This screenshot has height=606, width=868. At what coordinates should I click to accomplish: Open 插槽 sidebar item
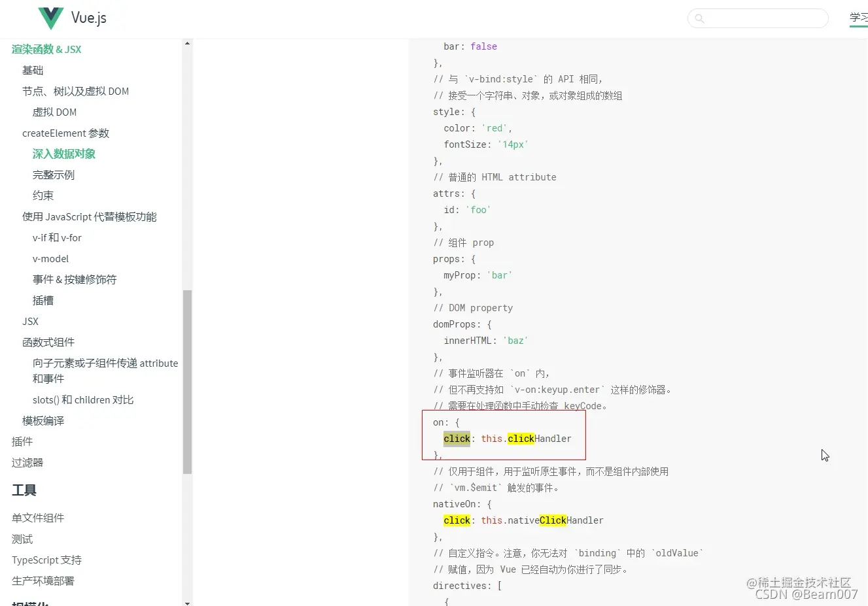click(43, 300)
